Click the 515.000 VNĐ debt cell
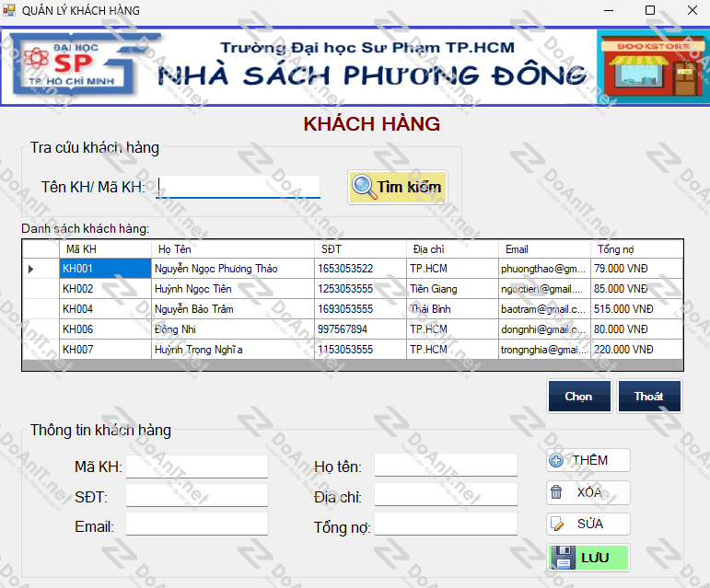710x588 pixels. click(637, 309)
